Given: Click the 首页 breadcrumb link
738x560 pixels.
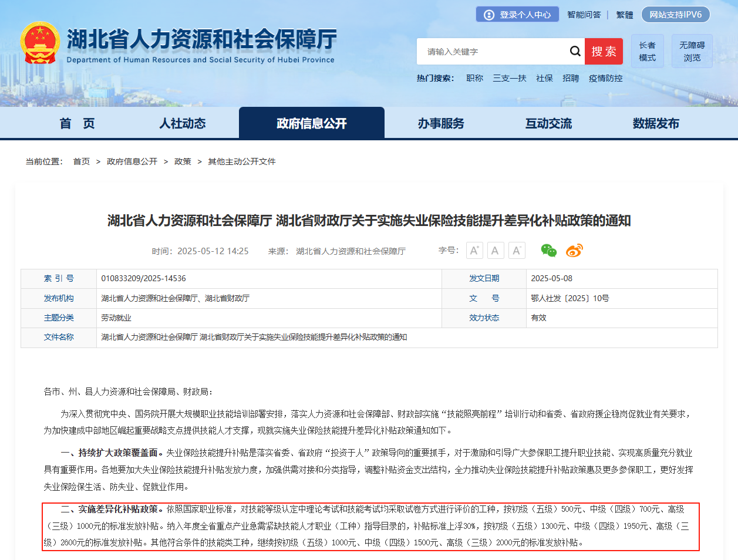Looking at the screenshot, I should 82,161.
